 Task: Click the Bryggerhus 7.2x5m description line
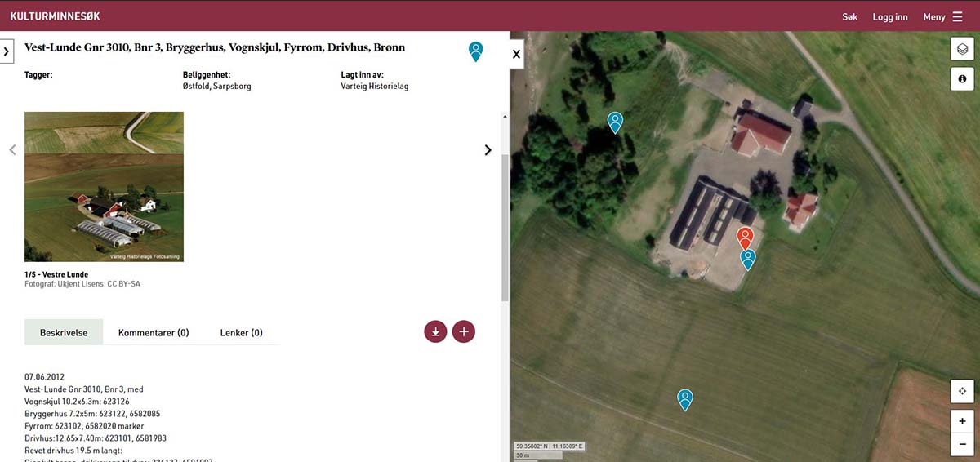pyautogui.click(x=92, y=414)
